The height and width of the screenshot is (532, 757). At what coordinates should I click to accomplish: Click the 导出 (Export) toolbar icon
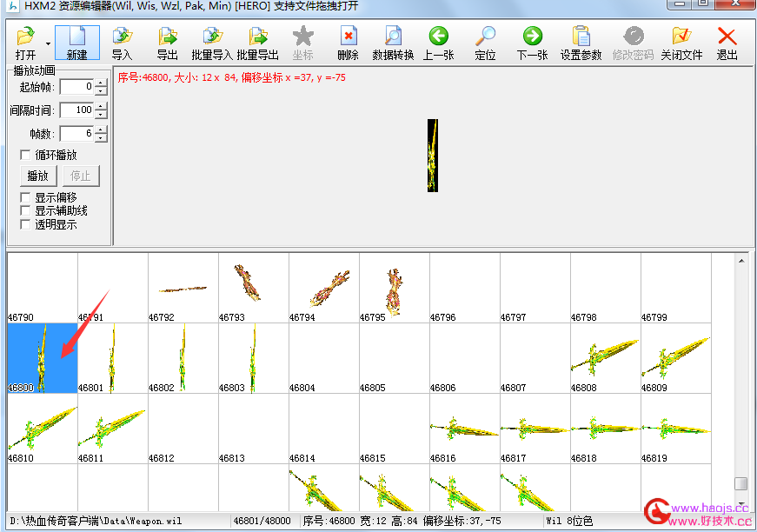pyautogui.click(x=168, y=36)
